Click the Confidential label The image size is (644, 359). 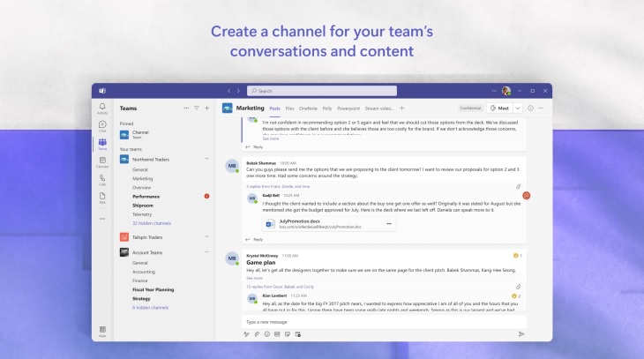470,108
